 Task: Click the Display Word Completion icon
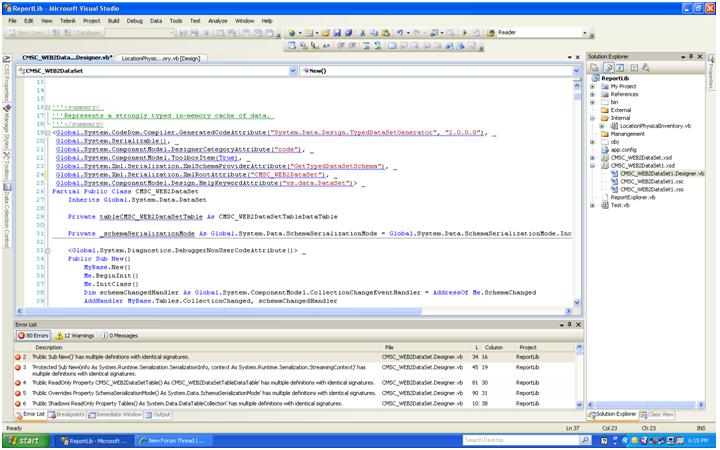[x=326, y=45]
